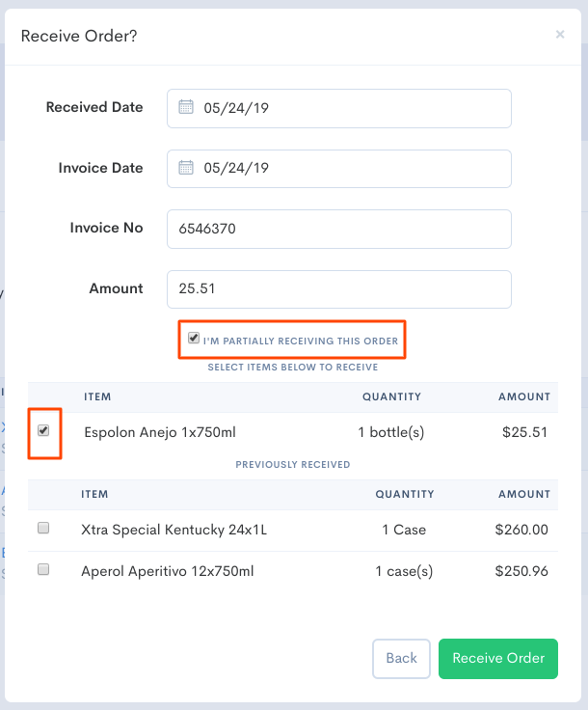Select the Aperol Aperitivo 12x750ml item name
Screen dimensions: 588x710
(x=168, y=571)
